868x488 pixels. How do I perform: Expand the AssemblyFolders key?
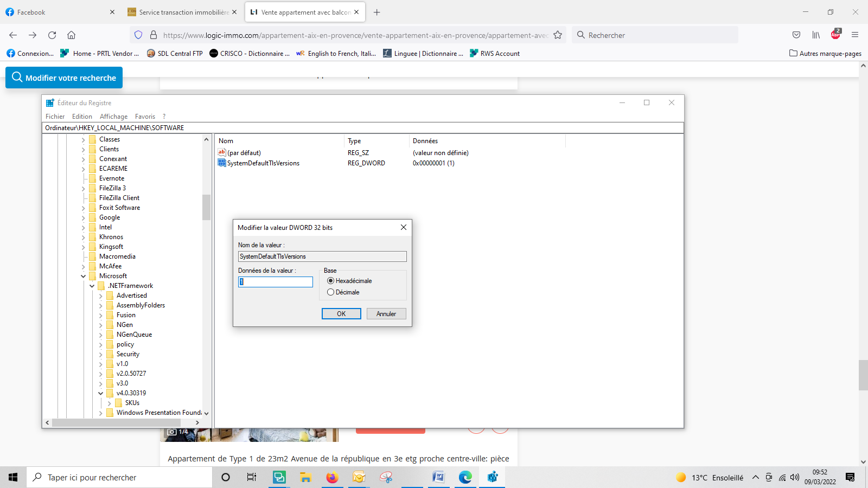[101, 305]
